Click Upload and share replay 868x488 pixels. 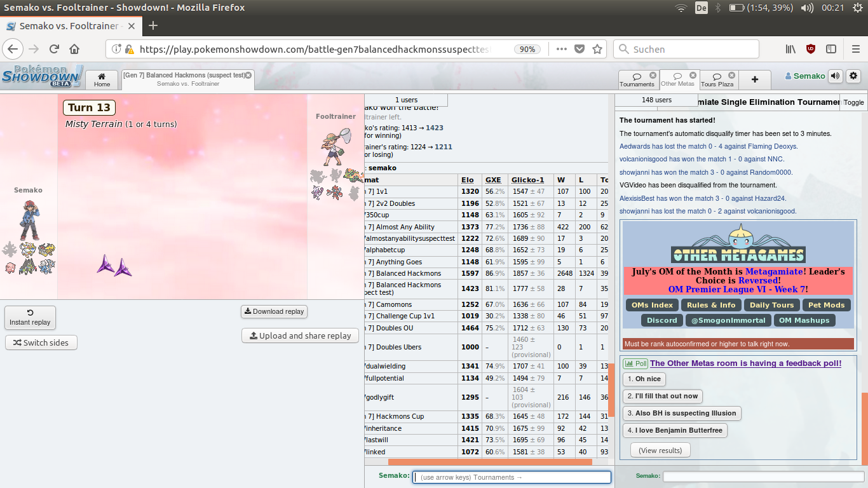(300, 335)
